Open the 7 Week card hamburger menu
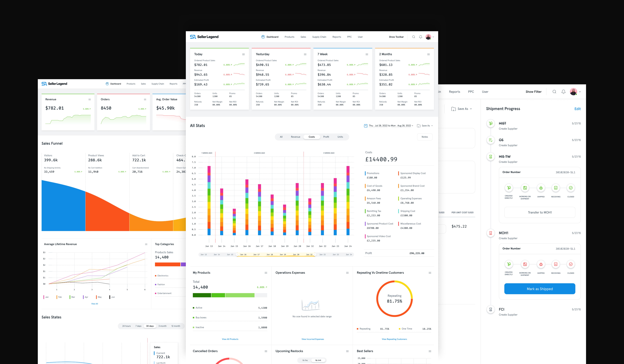Image resolution: width=624 pixels, height=364 pixels. click(367, 54)
